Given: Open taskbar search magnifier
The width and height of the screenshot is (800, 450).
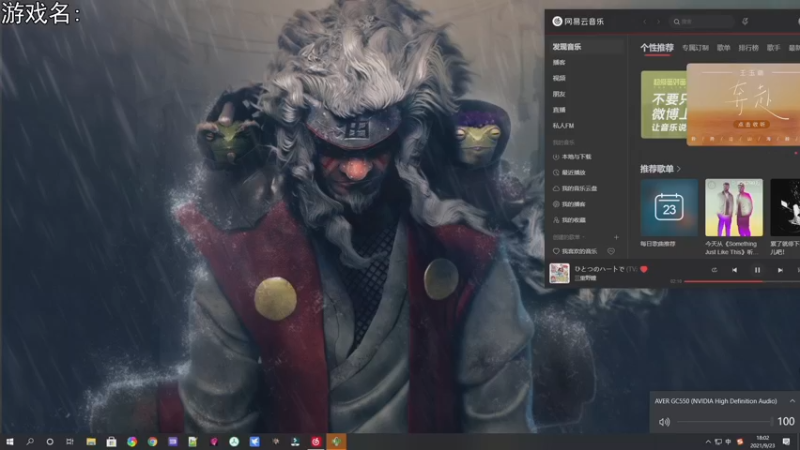Looking at the screenshot, I should point(30,442).
